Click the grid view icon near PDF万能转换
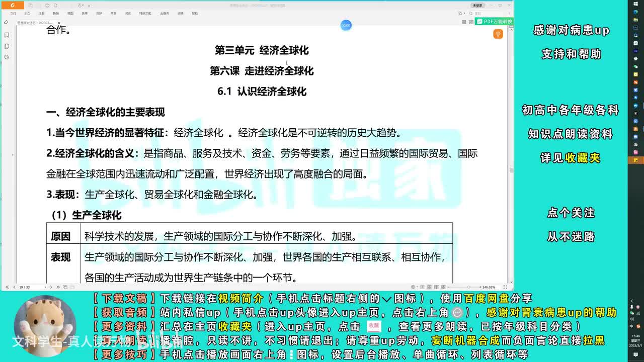 (x=464, y=22)
